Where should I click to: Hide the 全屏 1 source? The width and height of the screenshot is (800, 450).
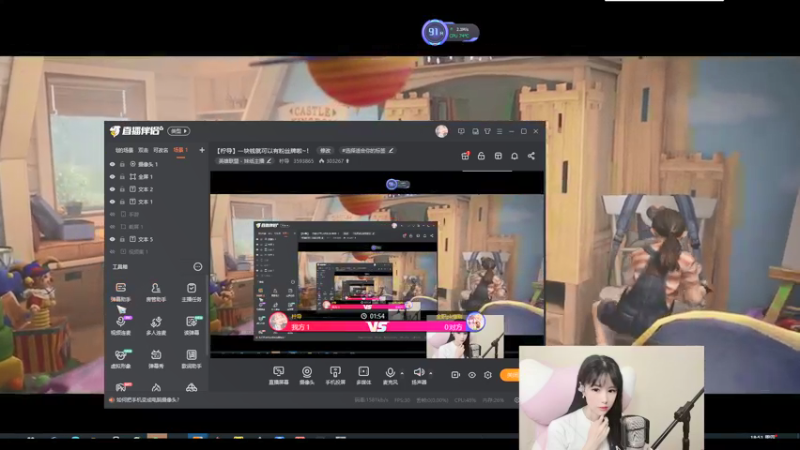[x=112, y=177]
